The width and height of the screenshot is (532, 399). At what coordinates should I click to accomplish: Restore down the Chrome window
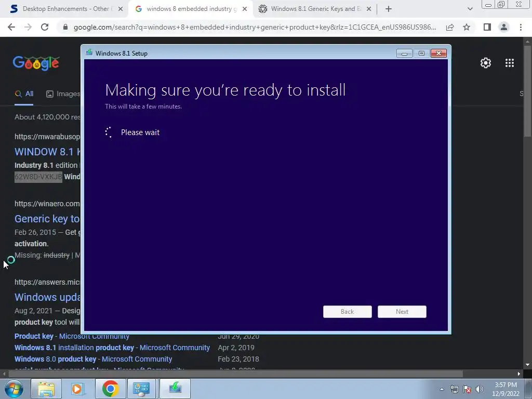501,5
